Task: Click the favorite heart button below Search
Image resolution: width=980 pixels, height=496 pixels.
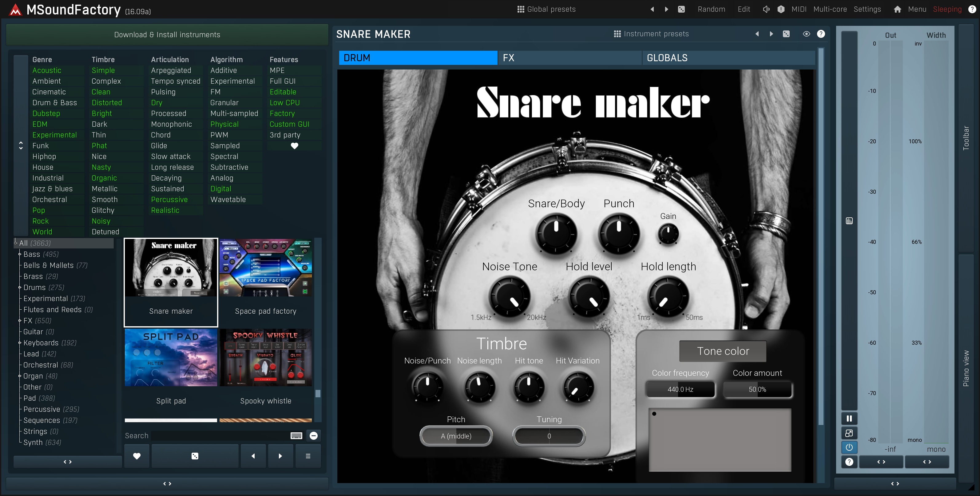Action: (137, 456)
